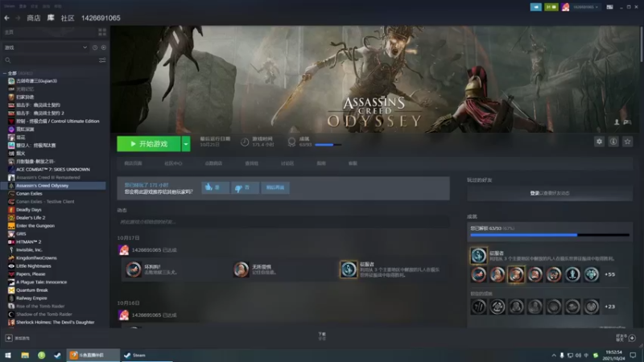Image resolution: width=644 pixels, height=362 pixels.
Task: Select Enter the Gungeon in library
Action: (35, 226)
